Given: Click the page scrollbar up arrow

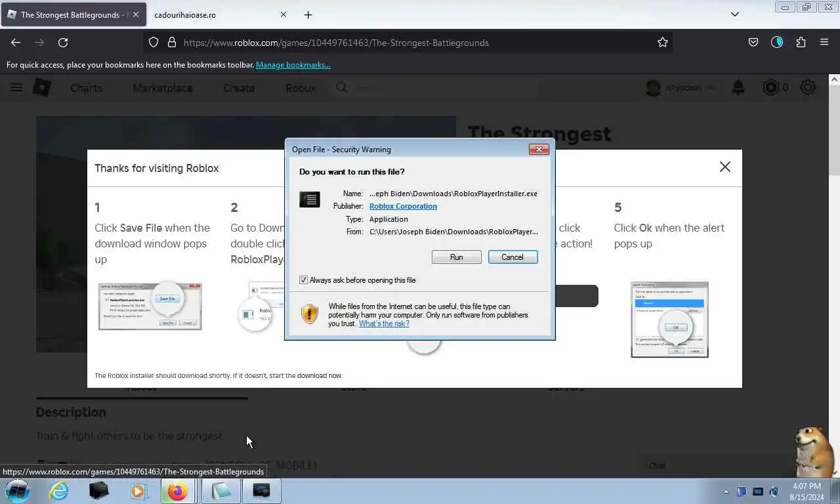Looking at the screenshot, I should 834,80.
